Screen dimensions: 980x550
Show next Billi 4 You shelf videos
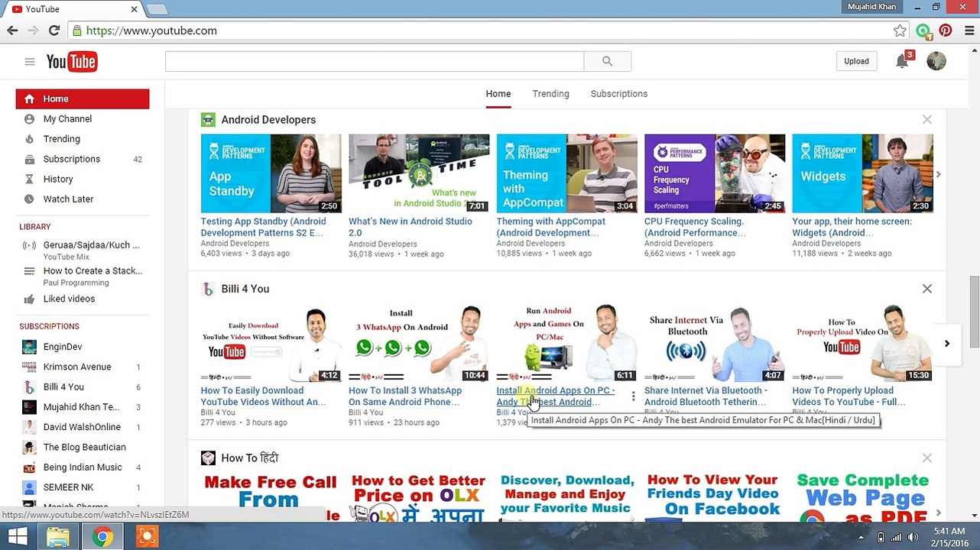946,344
